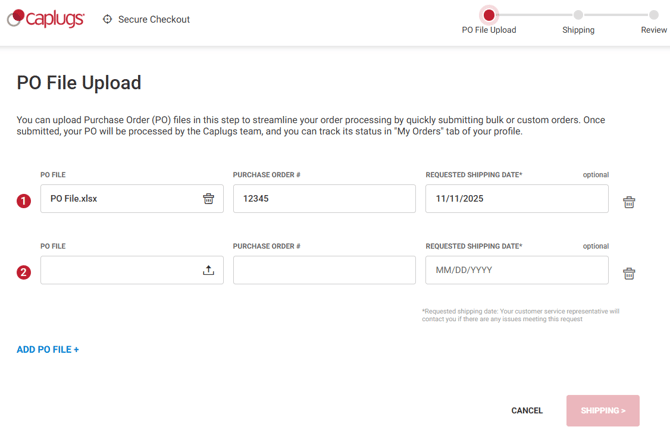Click the Caplugs logo
The width and height of the screenshot is (670, 436).
46,19
